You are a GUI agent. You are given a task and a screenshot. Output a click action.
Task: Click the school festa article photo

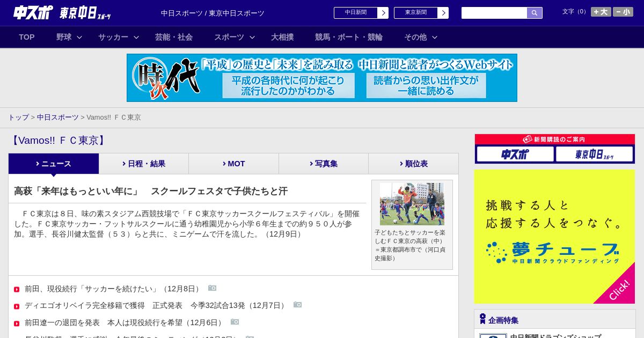pos(412,204)
